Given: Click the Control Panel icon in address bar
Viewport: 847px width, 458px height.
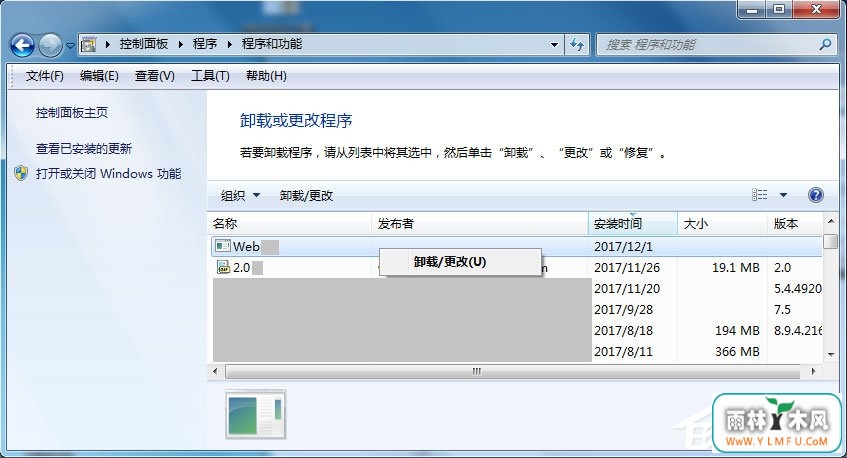Looking at the screenshot, I should point(89,45).
